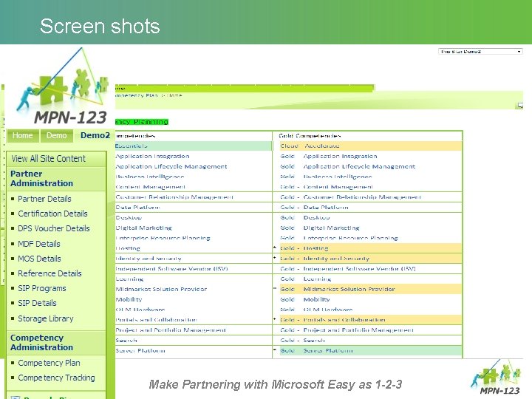The width and height of the screenshot is (532, 399).
Task: Select Hosting in left competencies list
Action: (x=128, y=248)
